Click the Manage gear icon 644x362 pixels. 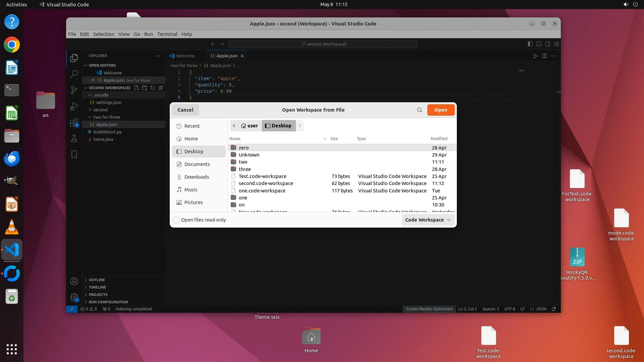tap(74, 297)
